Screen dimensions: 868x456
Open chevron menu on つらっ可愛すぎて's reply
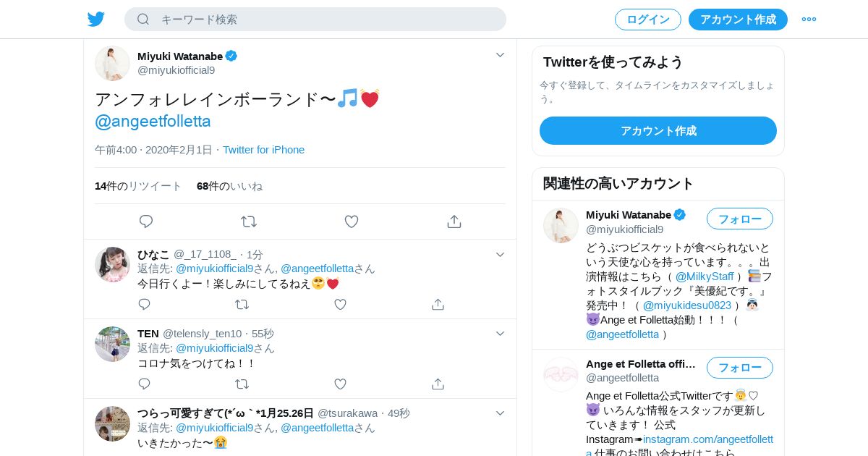500,413
